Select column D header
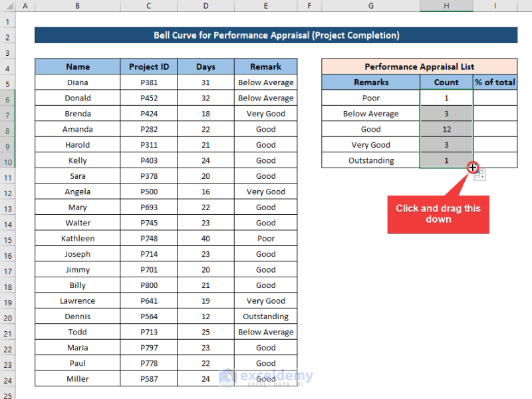Viewport: 532px width, 399px height. (205, 6)
